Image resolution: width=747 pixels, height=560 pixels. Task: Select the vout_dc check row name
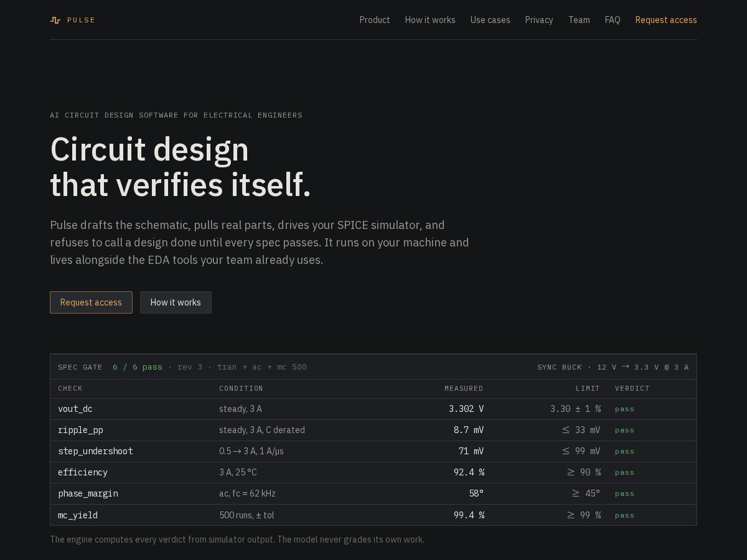point(75,409)
